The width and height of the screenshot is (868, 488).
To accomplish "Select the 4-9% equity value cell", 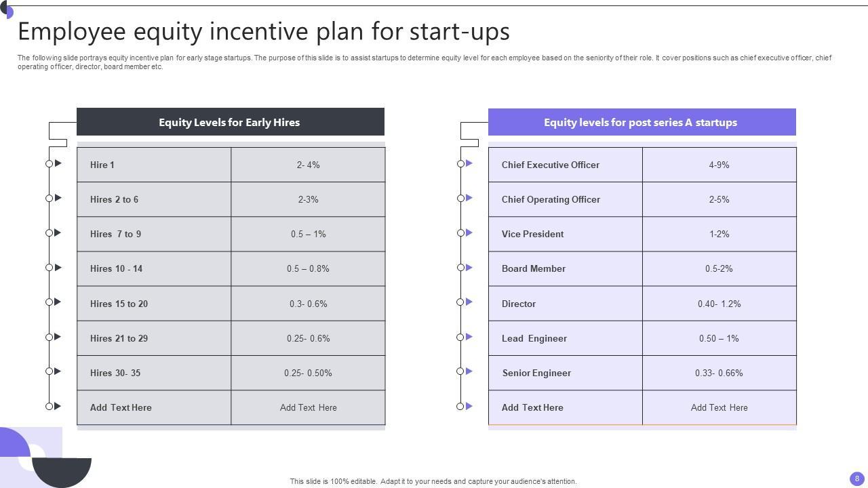I will click(719, 165).
